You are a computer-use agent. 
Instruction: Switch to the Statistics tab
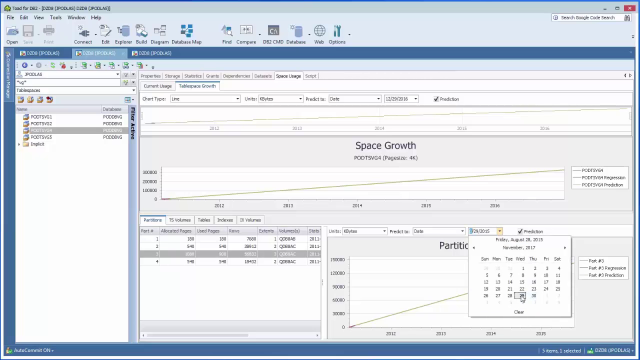coord(193,76)
